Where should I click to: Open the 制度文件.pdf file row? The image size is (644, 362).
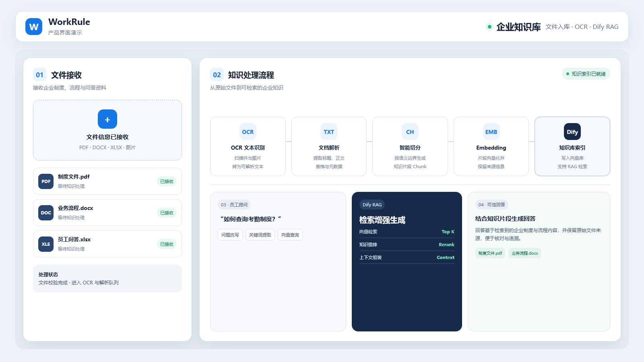tap(107, 181)
